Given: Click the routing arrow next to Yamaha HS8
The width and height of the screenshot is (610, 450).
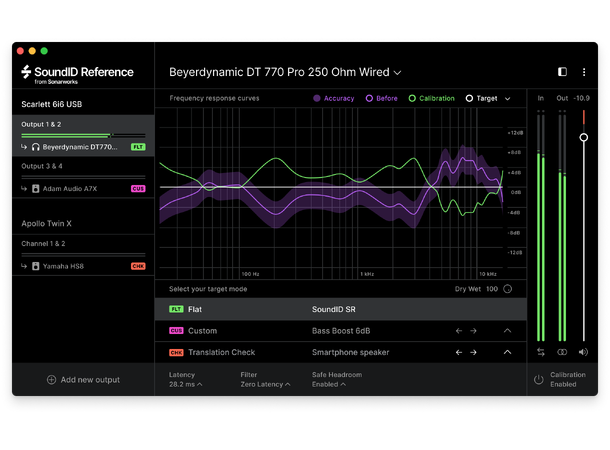Looking at the screenshot, I should [x=24, y=266].
